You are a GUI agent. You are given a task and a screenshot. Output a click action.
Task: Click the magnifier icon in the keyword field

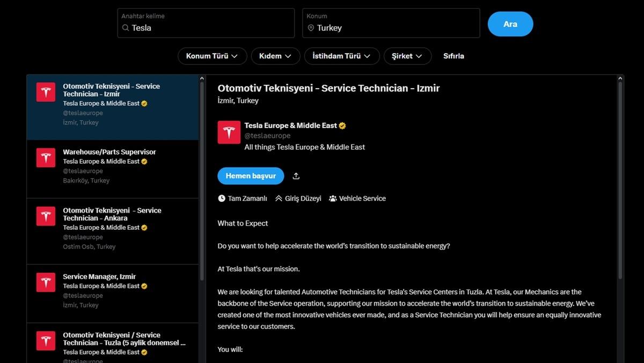125,27
